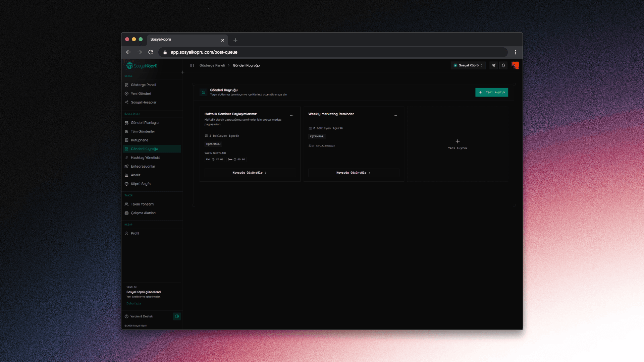Open the Sosyal Köprü workspace switcher
The image size is (644, 362).
[468, 65]
